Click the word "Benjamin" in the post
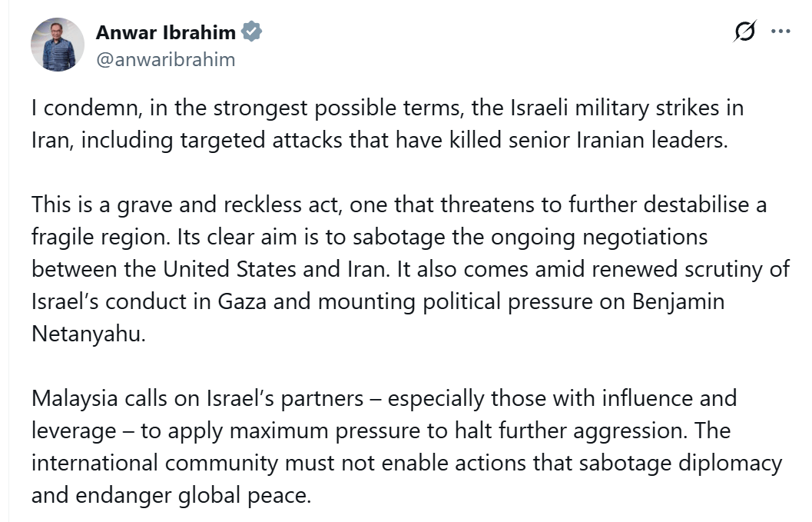Screen dimensions: 812x522 678,301
